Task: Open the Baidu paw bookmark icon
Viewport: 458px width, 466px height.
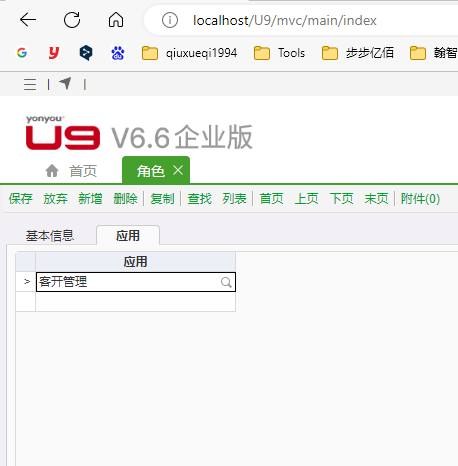Action: tap(118, 53)
